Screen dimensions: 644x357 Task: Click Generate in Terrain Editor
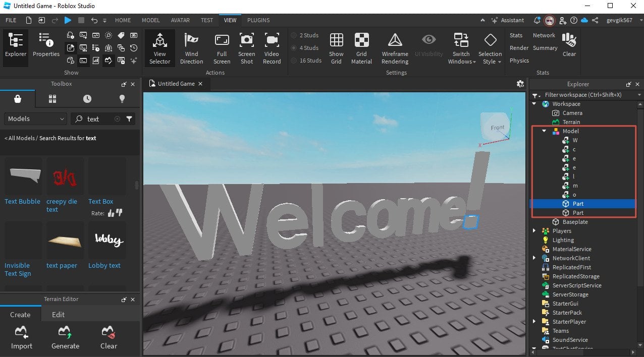(65, 337)
